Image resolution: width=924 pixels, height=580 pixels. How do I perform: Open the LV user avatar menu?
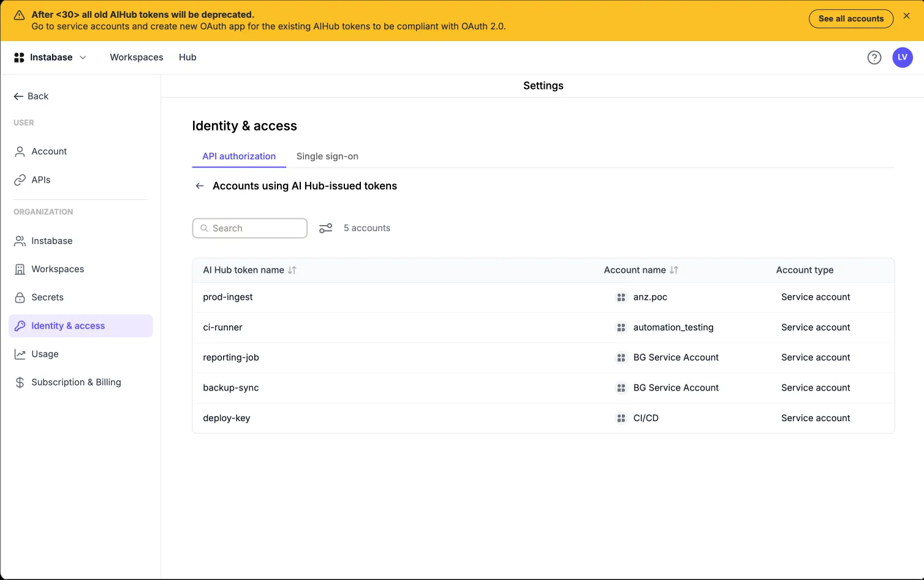[x=903, y=58]
